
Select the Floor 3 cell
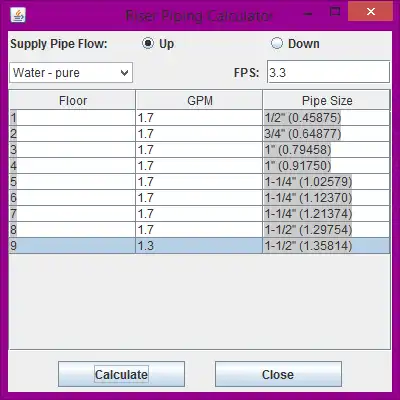(x=72, y=150)
